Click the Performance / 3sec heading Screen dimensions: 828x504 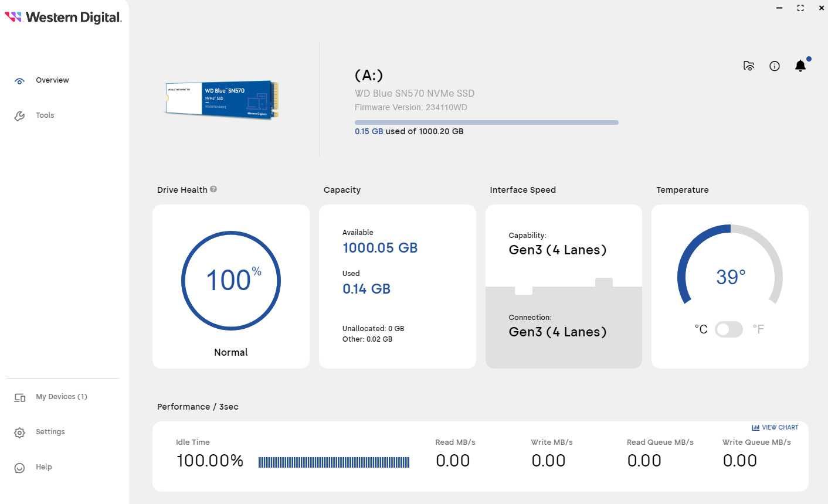(198, 407)
